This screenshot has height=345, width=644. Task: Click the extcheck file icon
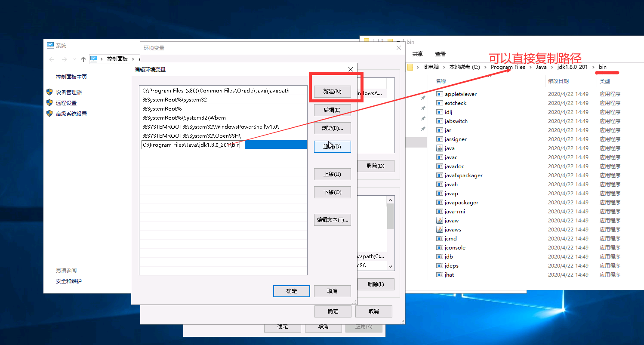[440, 103]
